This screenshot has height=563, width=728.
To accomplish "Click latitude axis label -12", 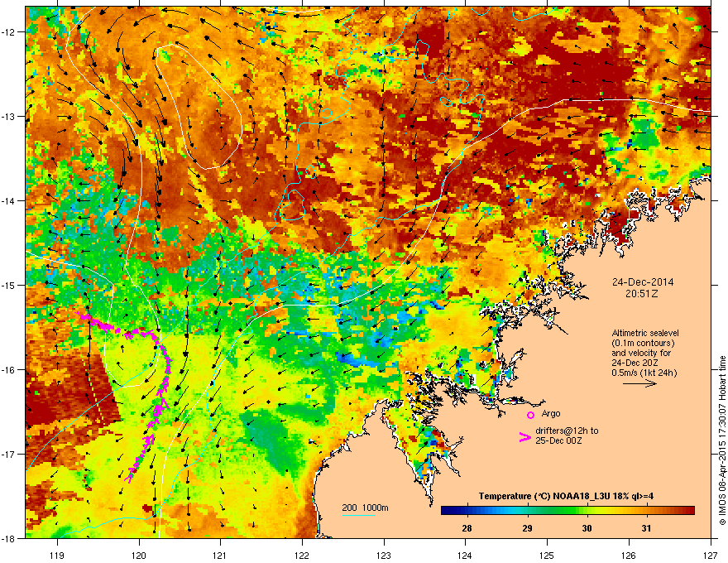I will [9, 32].
